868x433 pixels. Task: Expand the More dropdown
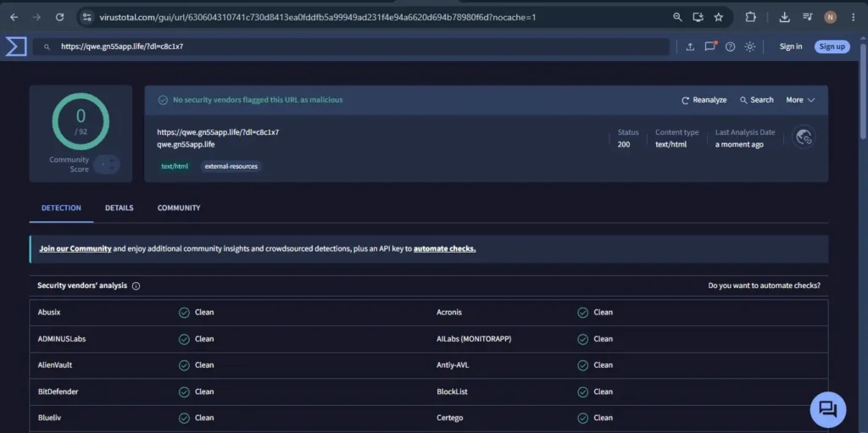pos(800,100)
